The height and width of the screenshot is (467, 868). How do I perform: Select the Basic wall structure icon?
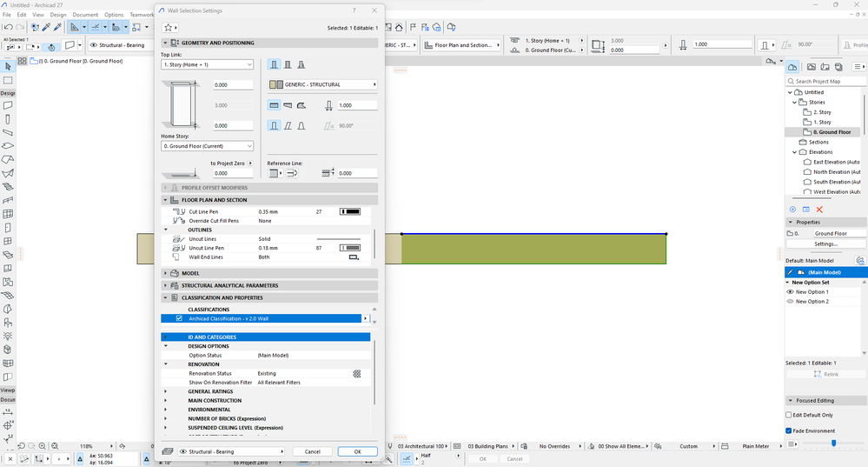click(x=274, y=65)
